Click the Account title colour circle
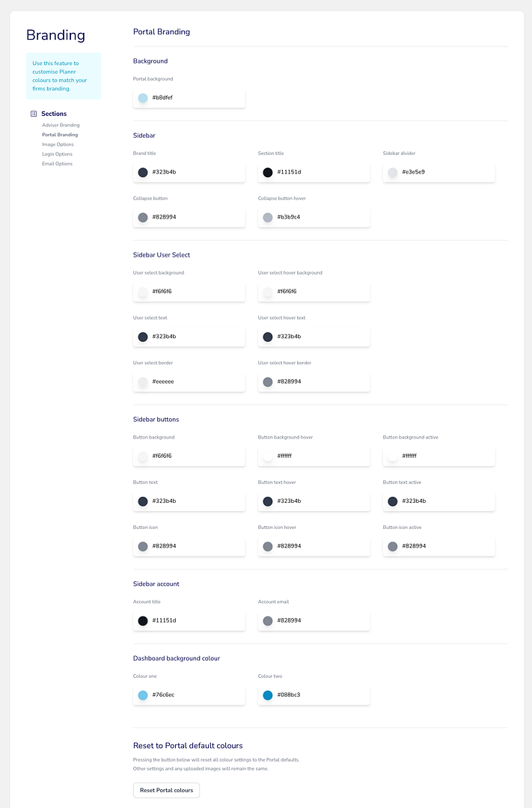Image resolution: width=532 pixels, height=808 pixels. pos(143,621)
